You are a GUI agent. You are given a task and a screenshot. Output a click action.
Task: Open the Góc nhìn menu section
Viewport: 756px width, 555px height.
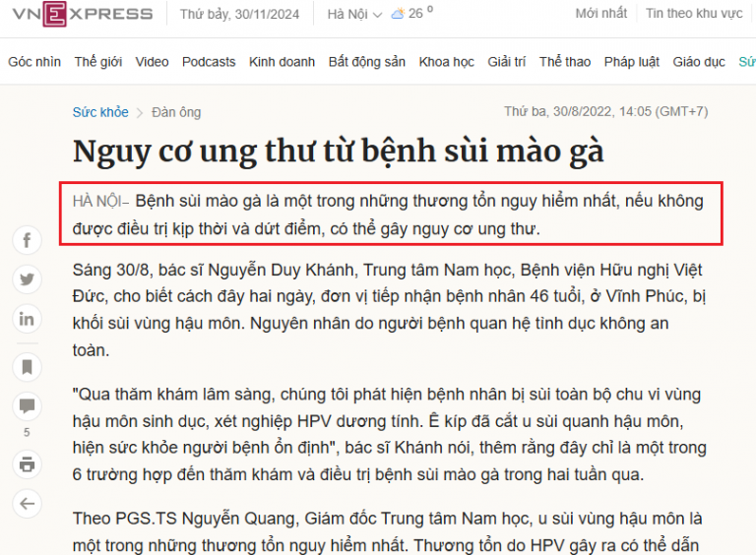(x=34, y=62)
